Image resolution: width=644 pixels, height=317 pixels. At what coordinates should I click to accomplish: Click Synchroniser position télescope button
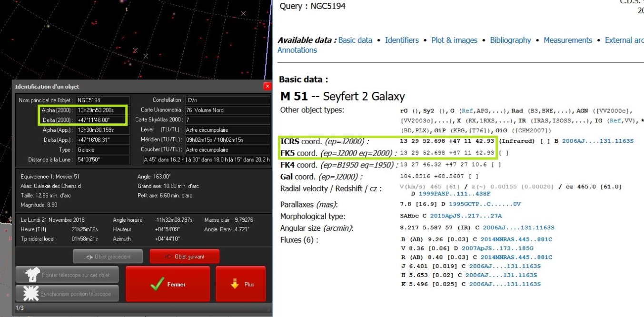tap(67, 294)
